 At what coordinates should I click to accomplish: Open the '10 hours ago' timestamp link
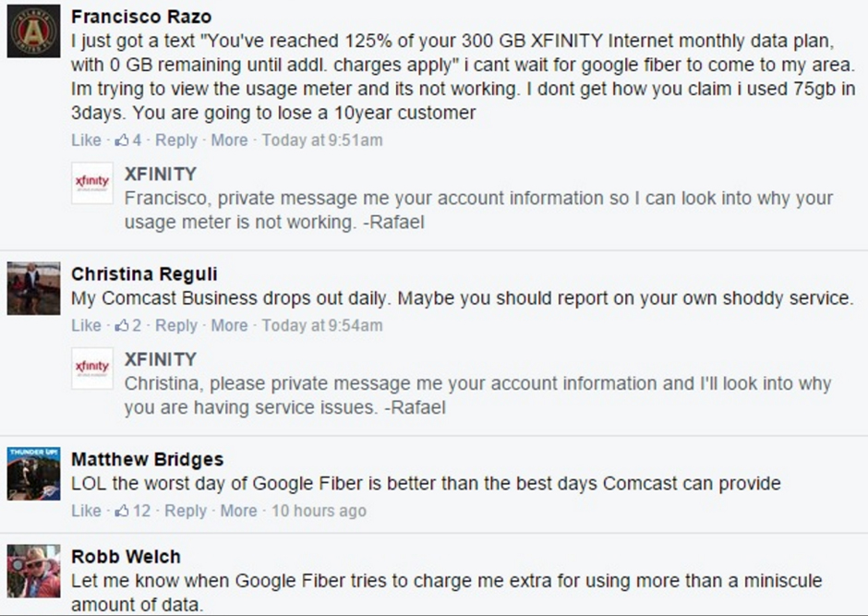[318, 511]
